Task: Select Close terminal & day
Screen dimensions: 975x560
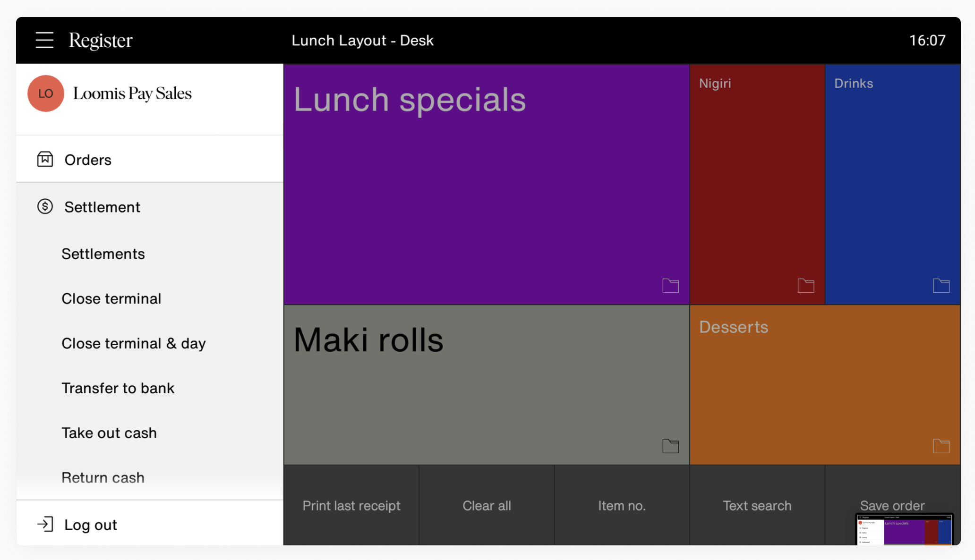Action: (x=134, y=343)
